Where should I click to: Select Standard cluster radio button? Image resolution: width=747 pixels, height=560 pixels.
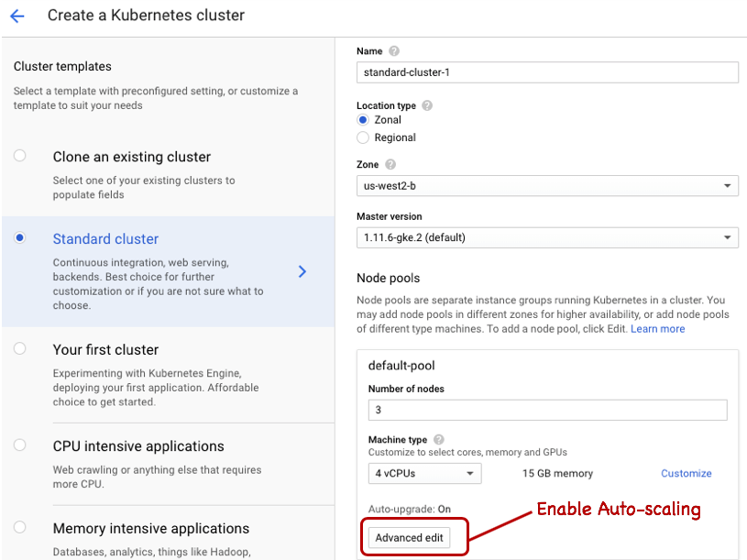19,237
